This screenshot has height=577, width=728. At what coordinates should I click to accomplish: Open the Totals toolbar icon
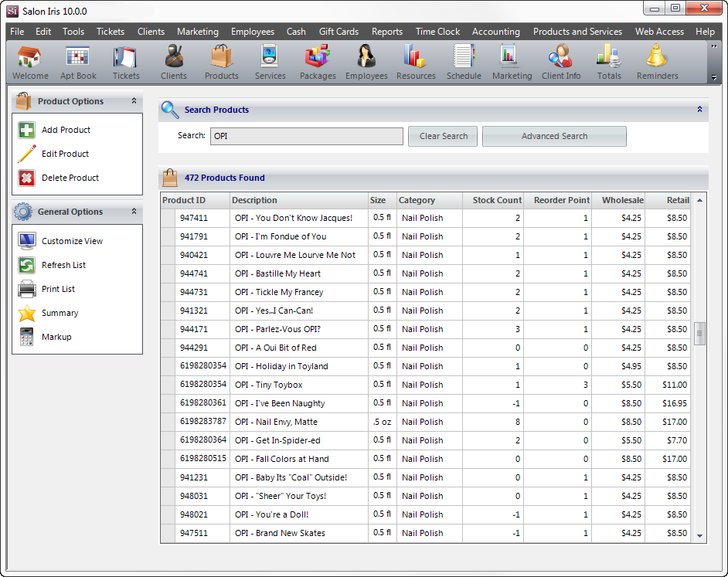pos(609,62)
